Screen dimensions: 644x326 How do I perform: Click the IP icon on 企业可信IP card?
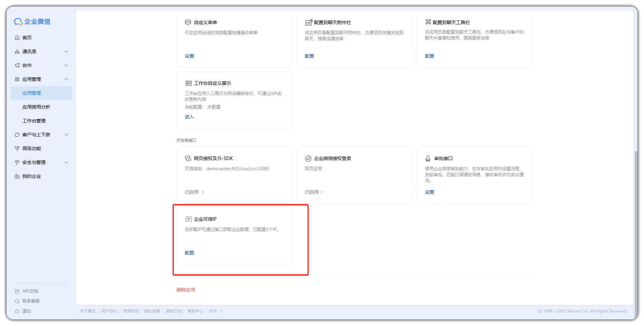pyautogui.click(x=188, y=218)
